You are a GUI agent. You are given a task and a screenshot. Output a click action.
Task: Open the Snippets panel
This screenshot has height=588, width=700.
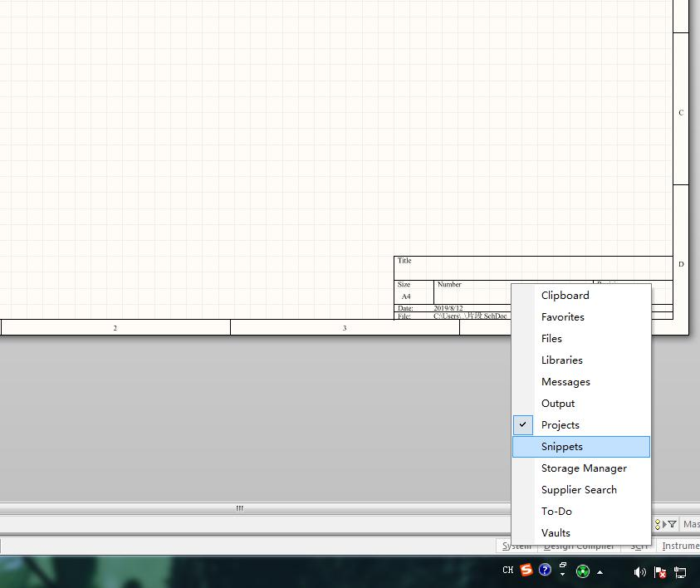pos(580,447)
